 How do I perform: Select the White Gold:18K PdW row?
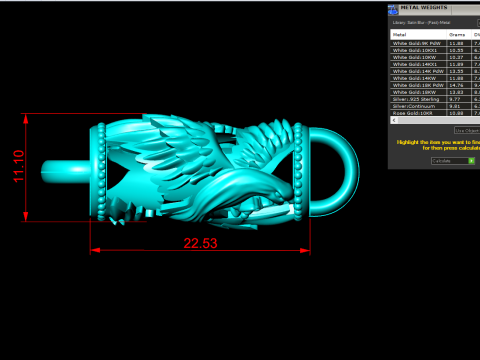[x=435, y=85]
